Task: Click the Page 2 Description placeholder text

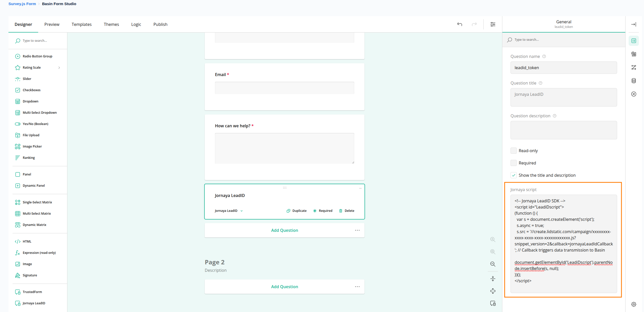Action: pos(215,270)
